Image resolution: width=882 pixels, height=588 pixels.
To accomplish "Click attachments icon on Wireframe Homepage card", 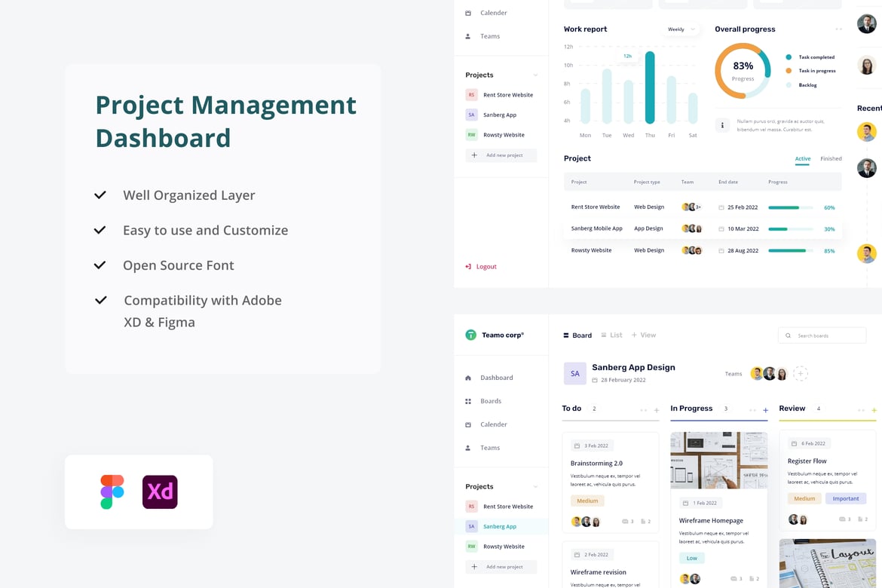I will point(751,578).
